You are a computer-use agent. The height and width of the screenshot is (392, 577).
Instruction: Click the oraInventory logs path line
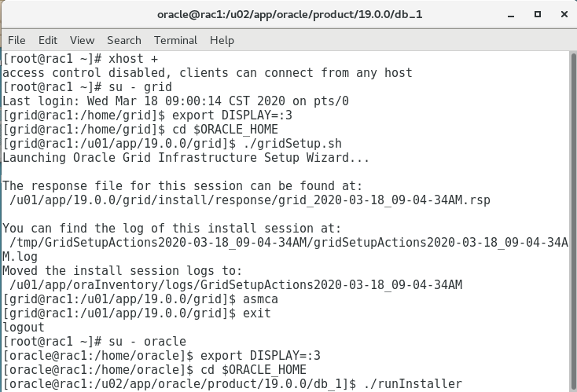(x=236, y=284)
